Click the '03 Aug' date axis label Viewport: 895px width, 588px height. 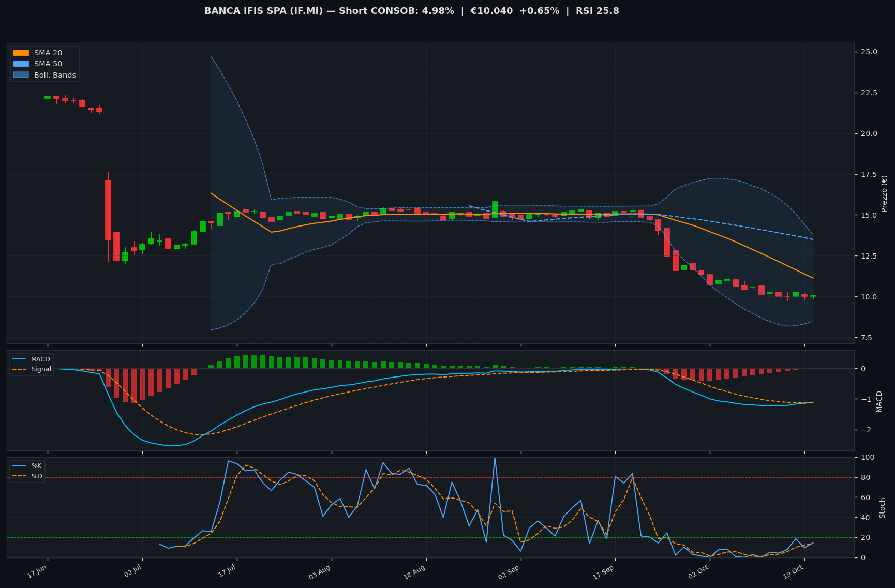click(x=321, y=572)
